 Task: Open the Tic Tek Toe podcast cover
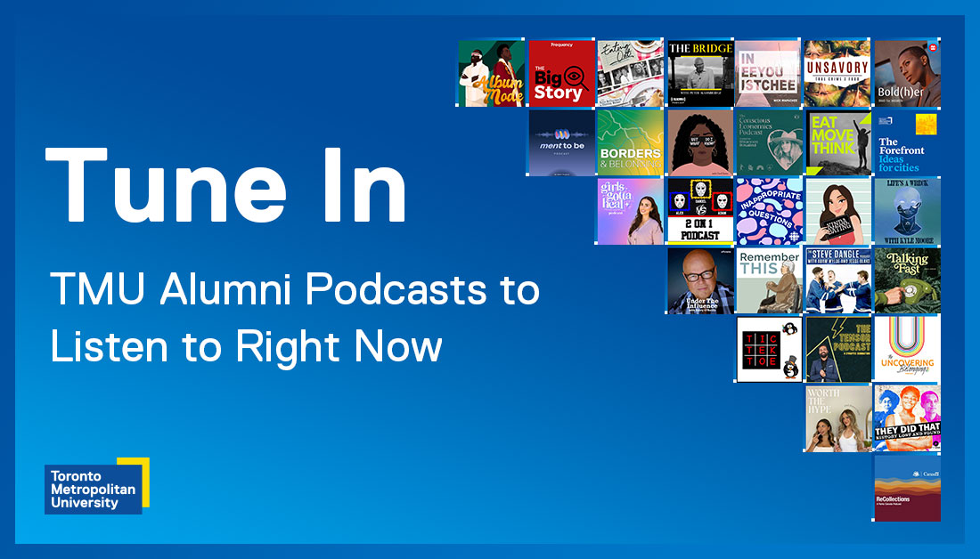(x=768, y=349)
